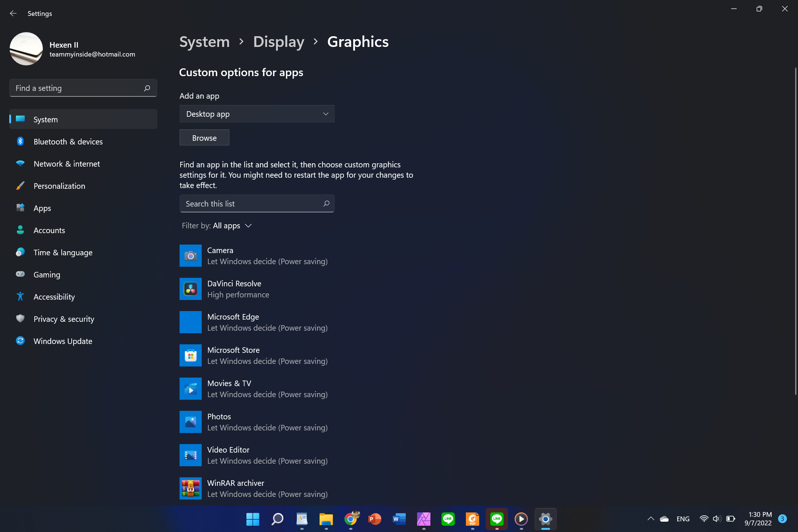Click the Search this list field

point(257,203)
